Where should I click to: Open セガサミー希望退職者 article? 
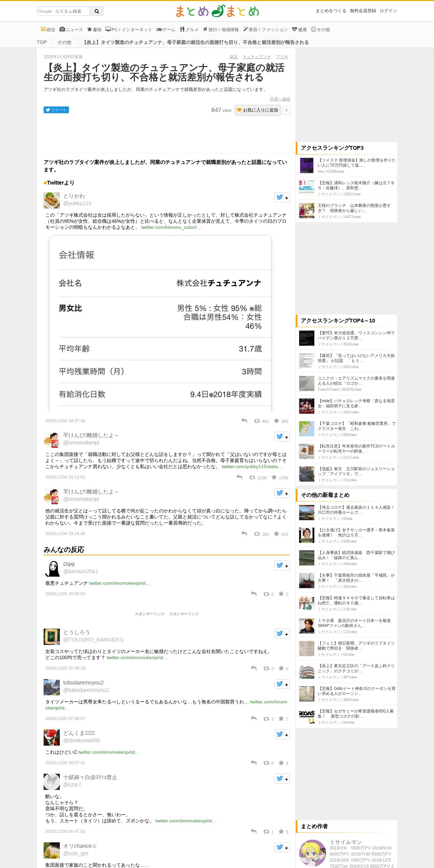(x=356, y=714)
